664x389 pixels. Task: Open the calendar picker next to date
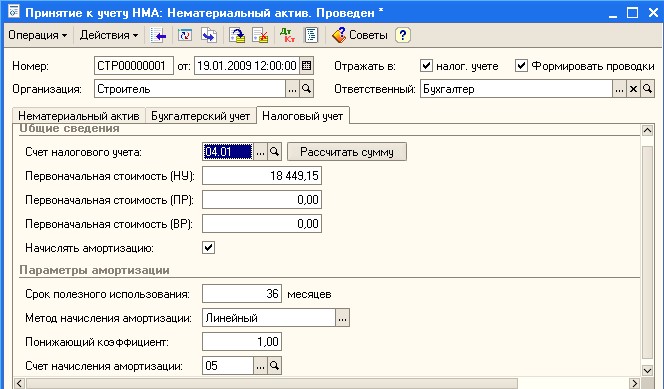306,66
